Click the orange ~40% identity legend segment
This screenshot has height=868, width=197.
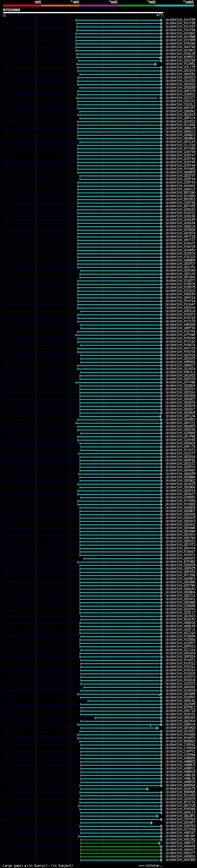[x=60, y=6]
